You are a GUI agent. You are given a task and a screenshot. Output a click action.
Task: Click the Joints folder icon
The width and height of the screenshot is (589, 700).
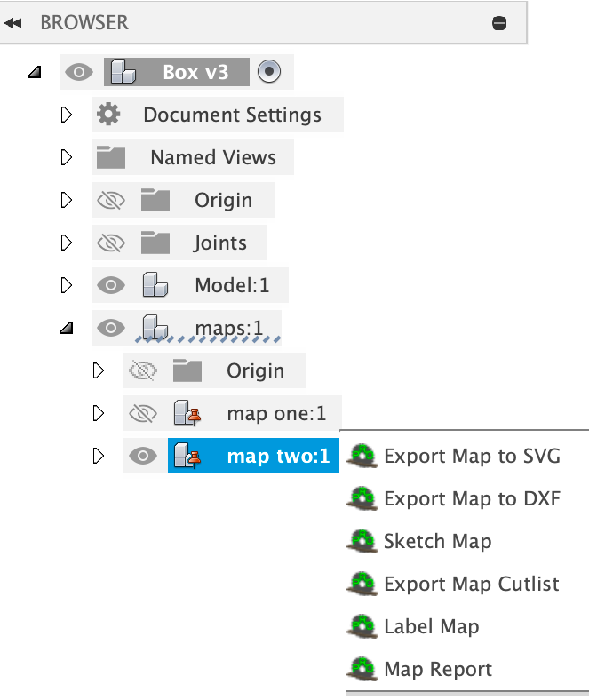(155, 243)
